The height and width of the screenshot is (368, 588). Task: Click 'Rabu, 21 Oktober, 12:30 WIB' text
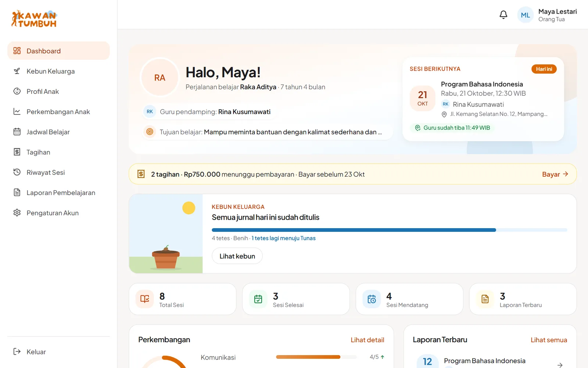[x=483, y=93]
